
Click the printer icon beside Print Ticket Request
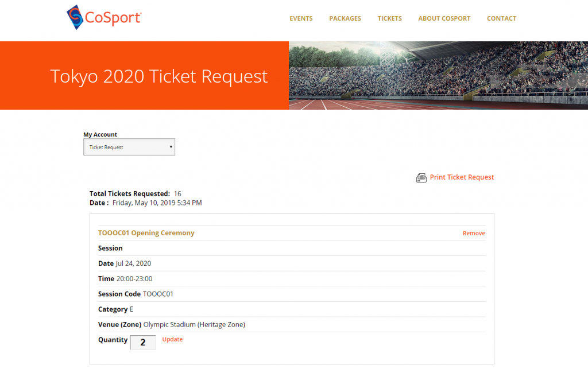[421, 177]
